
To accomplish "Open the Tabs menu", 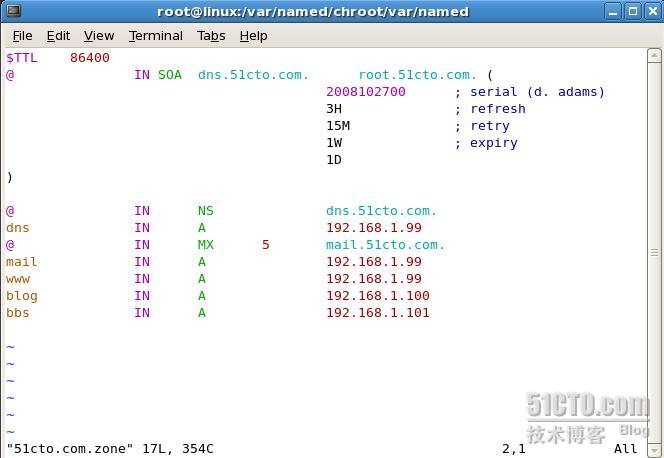I will [x=211, y=36].
